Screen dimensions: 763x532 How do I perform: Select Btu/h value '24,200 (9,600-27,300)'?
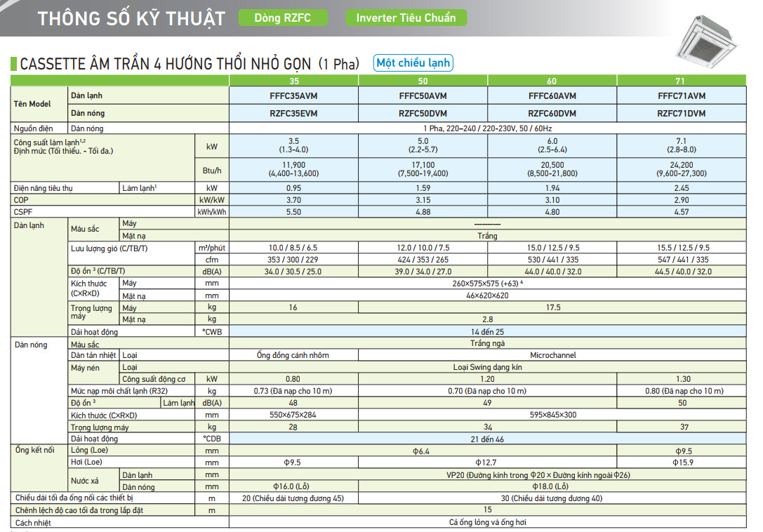pyautogui.click(x=682, y=169)
